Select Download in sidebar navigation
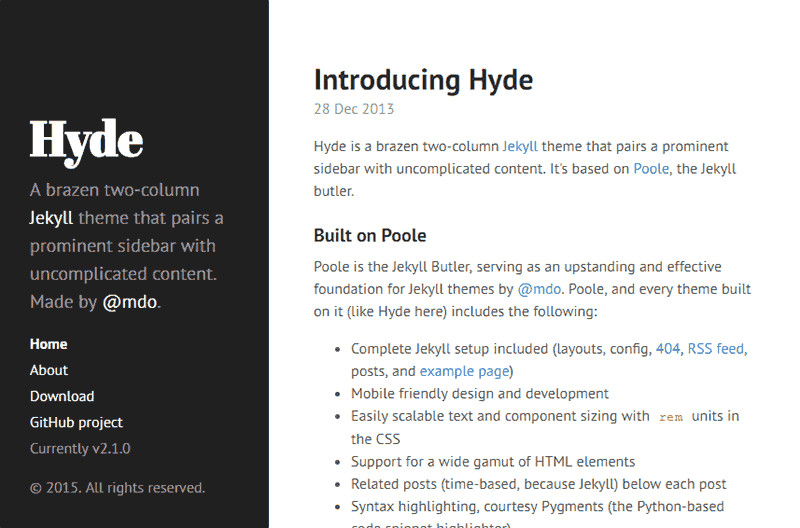This screenshot has height=528, width=800. [x=62, y=396]
